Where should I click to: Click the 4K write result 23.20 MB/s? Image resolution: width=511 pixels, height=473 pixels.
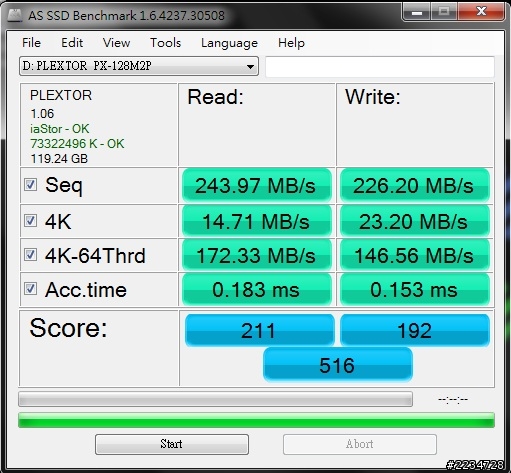click(414, 221)
